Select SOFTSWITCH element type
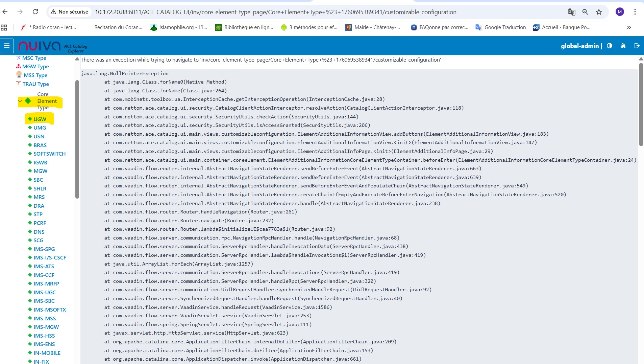Viewport: 644px width, 364px height. tap(49, 154)
